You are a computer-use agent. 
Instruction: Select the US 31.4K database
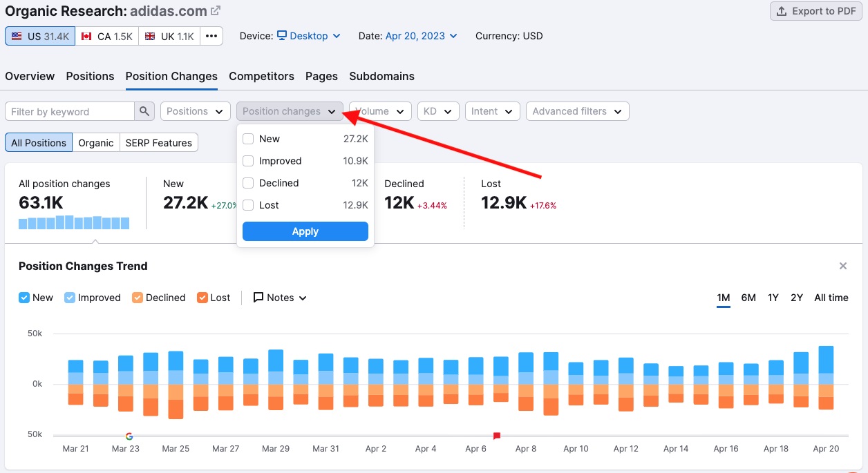[x=40, y=36]
